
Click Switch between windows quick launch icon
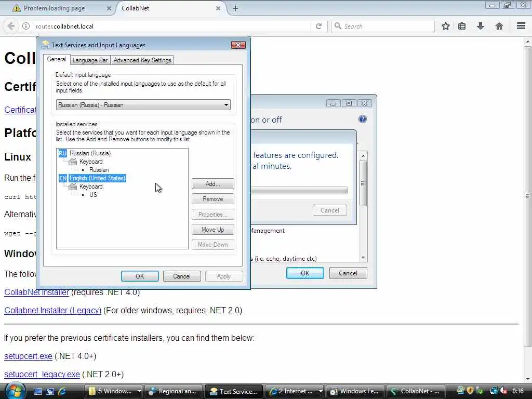tap(50, 391)
